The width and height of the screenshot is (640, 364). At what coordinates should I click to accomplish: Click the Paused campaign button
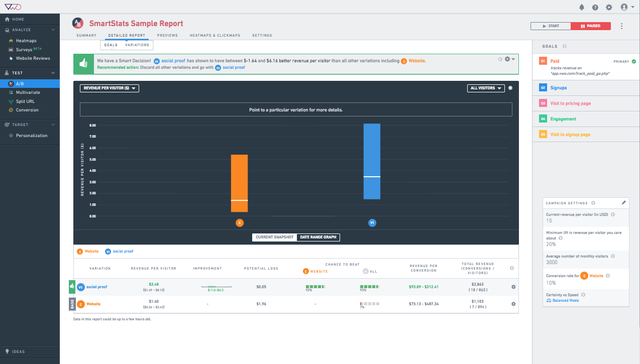(591, 26)
